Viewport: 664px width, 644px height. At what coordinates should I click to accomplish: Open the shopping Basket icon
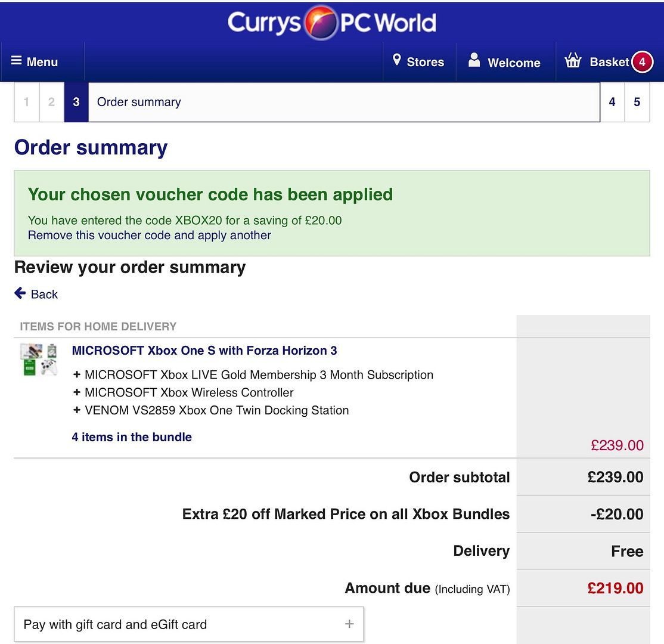point(573,60)
